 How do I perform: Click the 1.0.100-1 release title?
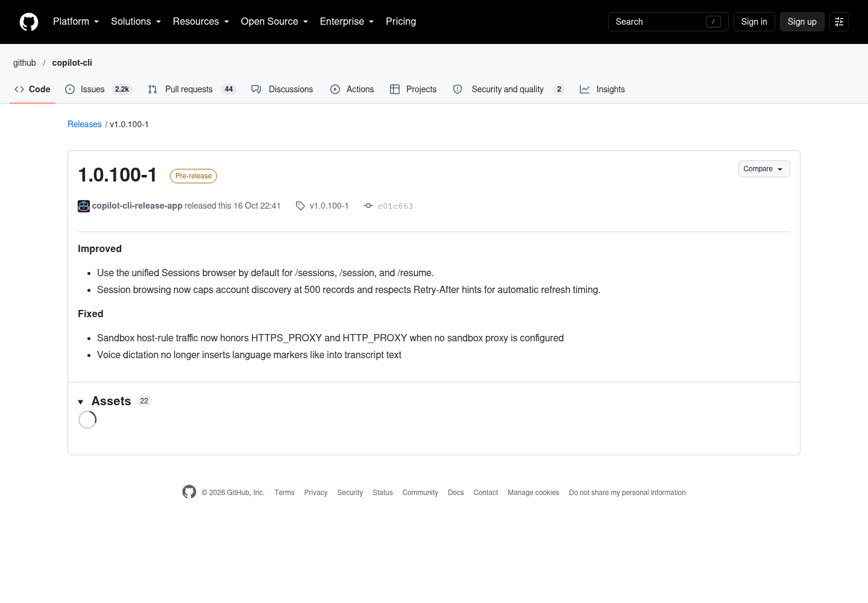pos(118,175)
